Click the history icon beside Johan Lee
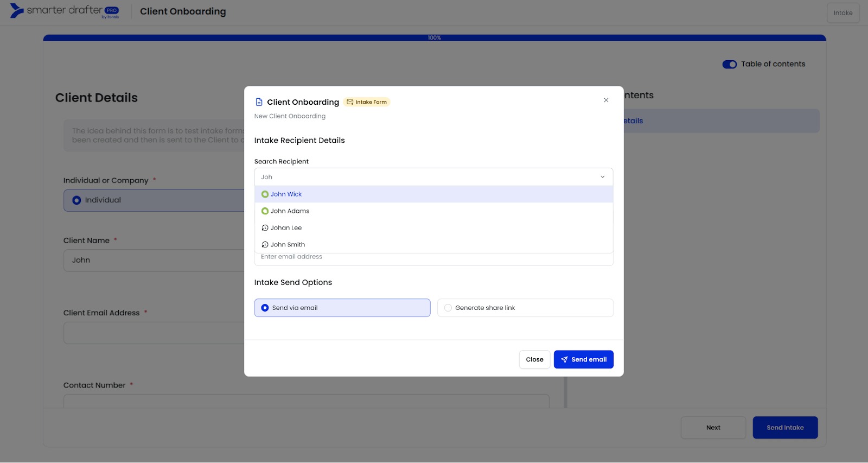This screenshot has width=868, height=463. 265,228
